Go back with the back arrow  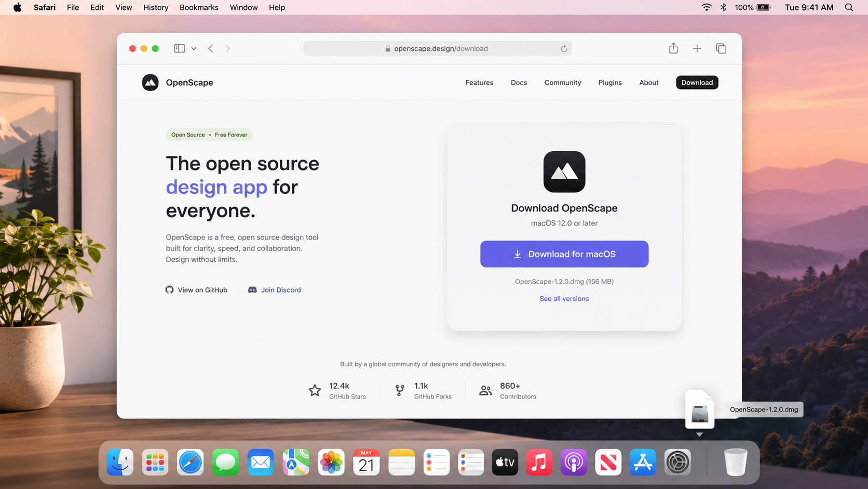click(x=211, y=48)
